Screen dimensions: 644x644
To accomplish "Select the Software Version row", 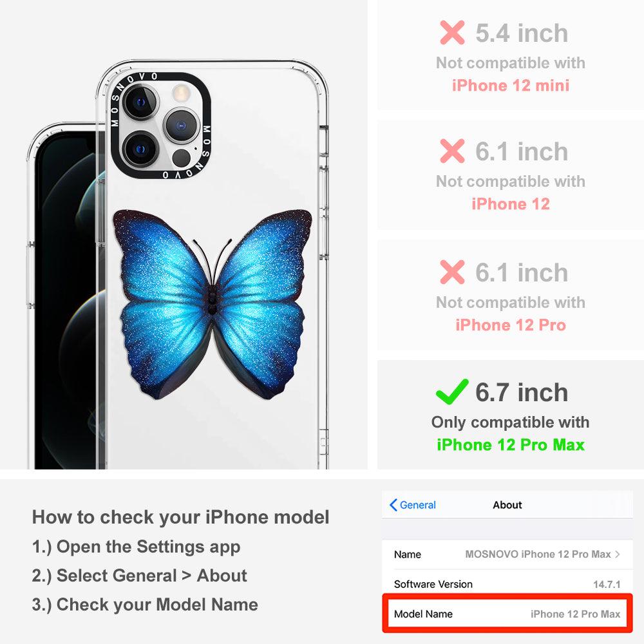I will click(x=507, y=583).
